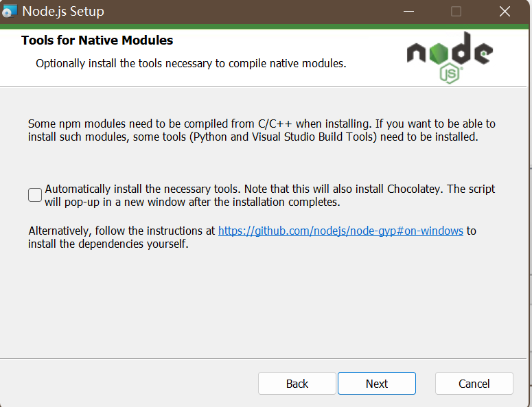
Task: Click 'Automatically install the necessary tools' label text
Action: [x=270, y=196]
